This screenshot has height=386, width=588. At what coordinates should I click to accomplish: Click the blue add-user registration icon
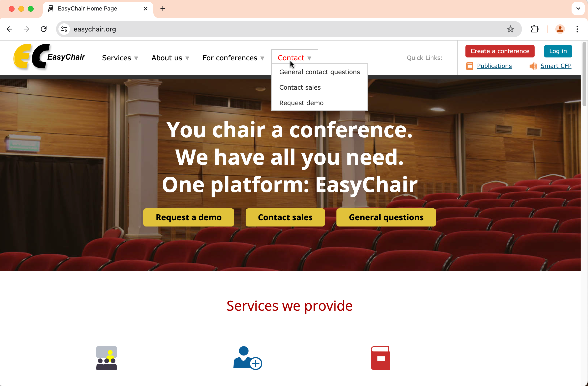tap(248, 358)
